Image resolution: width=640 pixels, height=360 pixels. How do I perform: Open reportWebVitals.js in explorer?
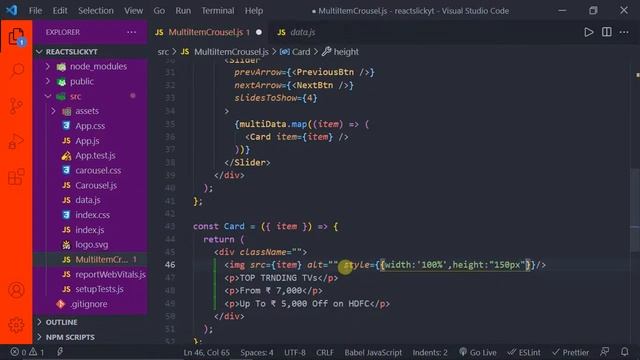(110, 274)
